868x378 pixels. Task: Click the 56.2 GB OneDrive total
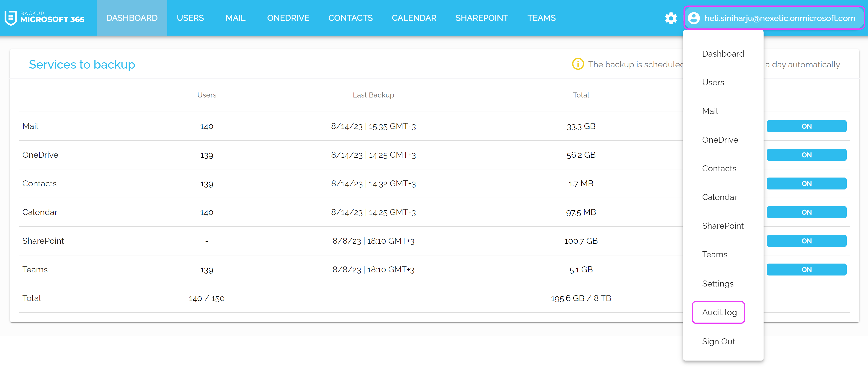tap(581, 155)
